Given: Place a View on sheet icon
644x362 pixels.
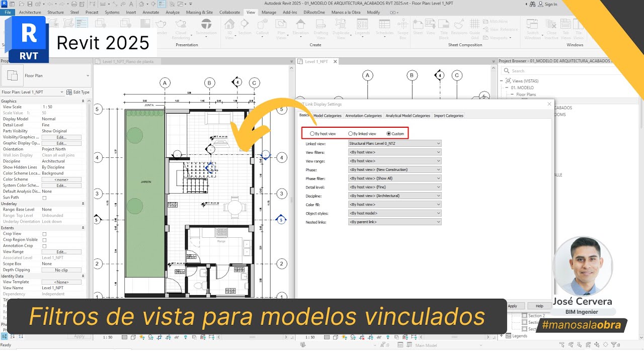Looking at the screenshot, I should (x=431, y=28).
